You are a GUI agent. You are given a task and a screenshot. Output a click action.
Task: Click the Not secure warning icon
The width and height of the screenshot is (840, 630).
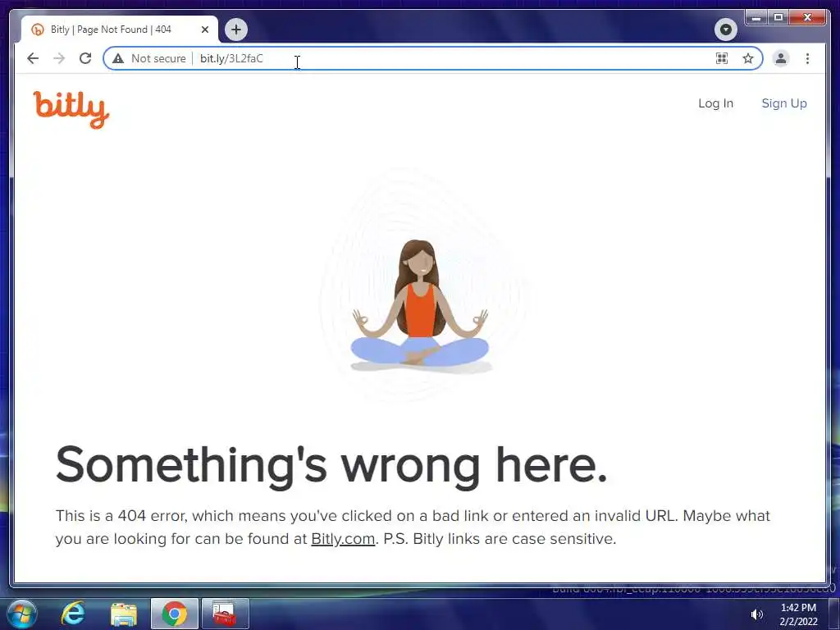[118, 58]
